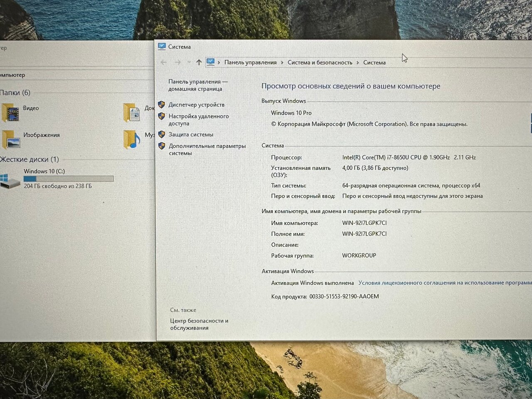This screenshot has width=532, height=399.
Task: Open recent locations dropdown arrow
Action: pyautogui.click(x=189, y=62)
